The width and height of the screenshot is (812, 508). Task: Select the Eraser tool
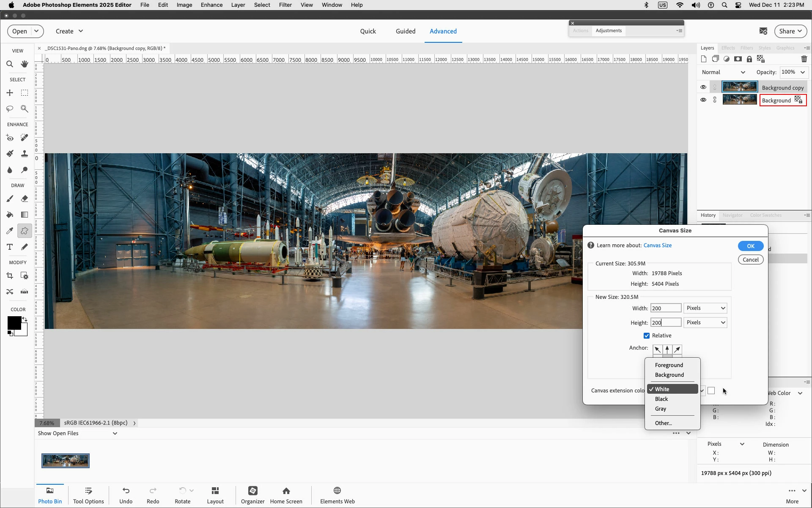(x=25, y=199)
